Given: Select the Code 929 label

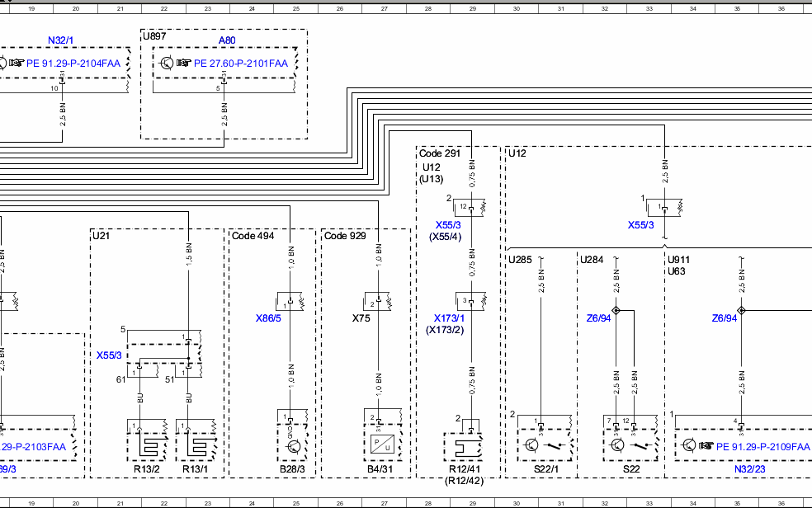Looking at the screenshot, I should point(345,236).
